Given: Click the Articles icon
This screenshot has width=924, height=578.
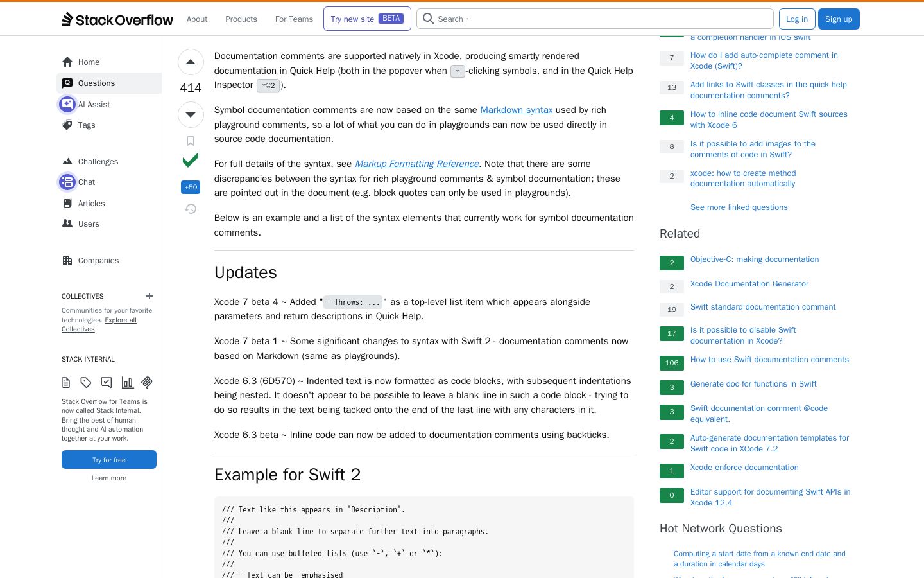Looking at the screenshot, I should (67, 204).
